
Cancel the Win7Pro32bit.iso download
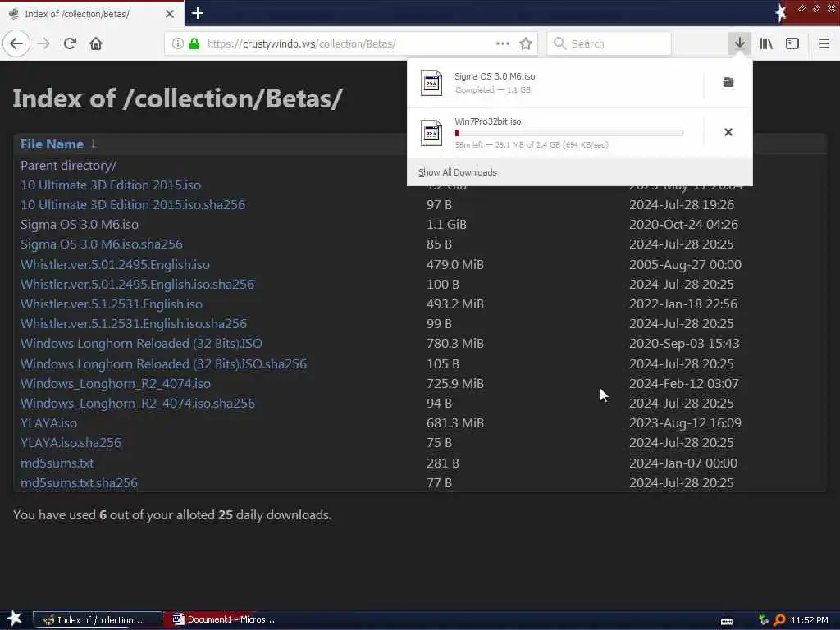tap(728, 132)
